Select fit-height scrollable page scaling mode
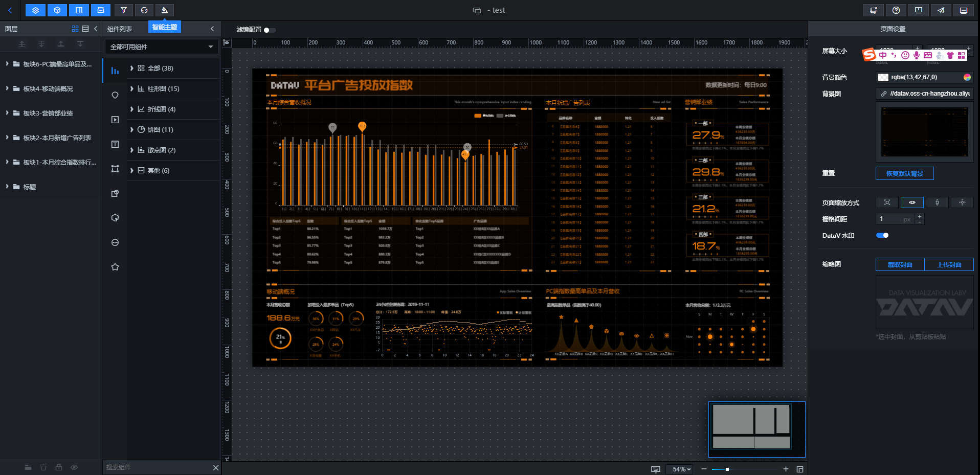The height and width of the screenshot is (475, 980). tap(937, 202)
